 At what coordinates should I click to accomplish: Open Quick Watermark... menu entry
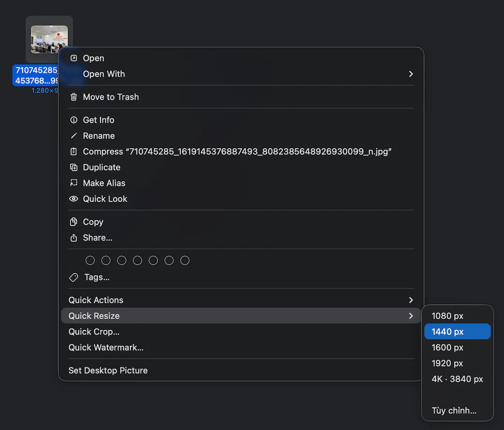pyautogui.click(x=241, y=347)
